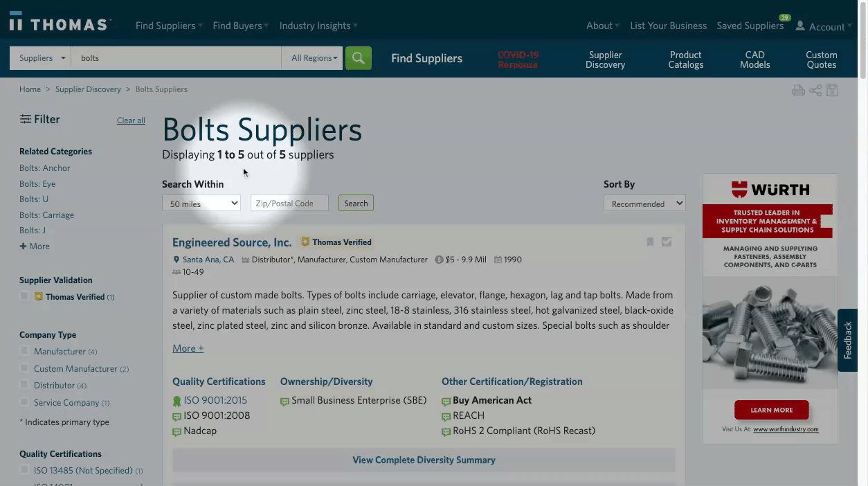Expand the Find Buyers menu
The height and width of the screenshot is (486, 868).
240,26
